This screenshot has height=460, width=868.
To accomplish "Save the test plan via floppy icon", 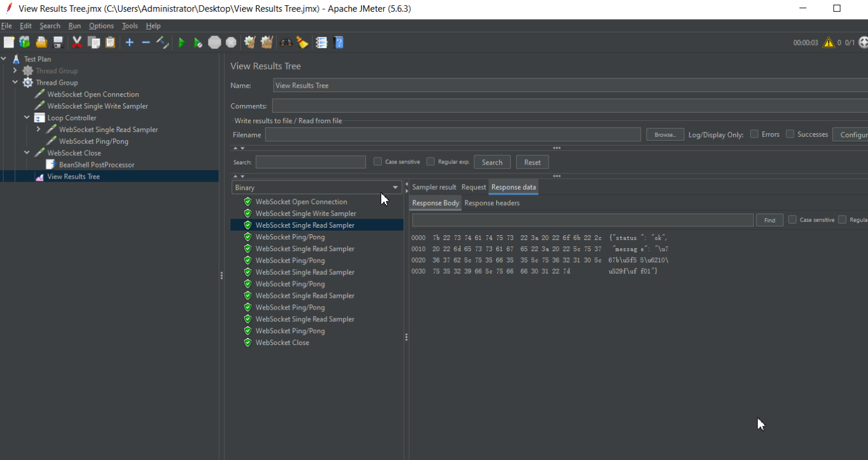I will tap(58, 42).
